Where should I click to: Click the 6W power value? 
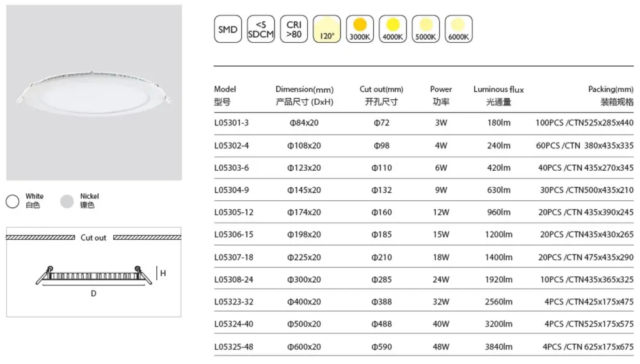441,168
